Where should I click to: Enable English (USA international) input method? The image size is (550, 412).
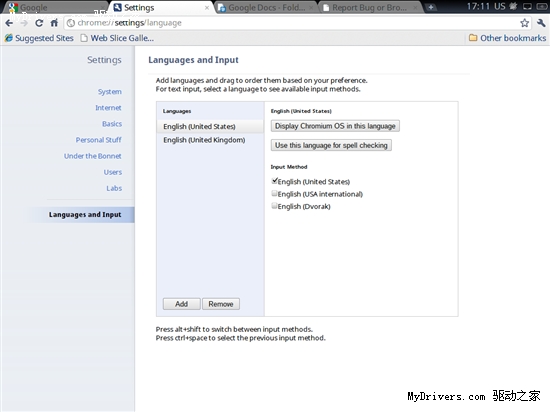pos(274,193)
